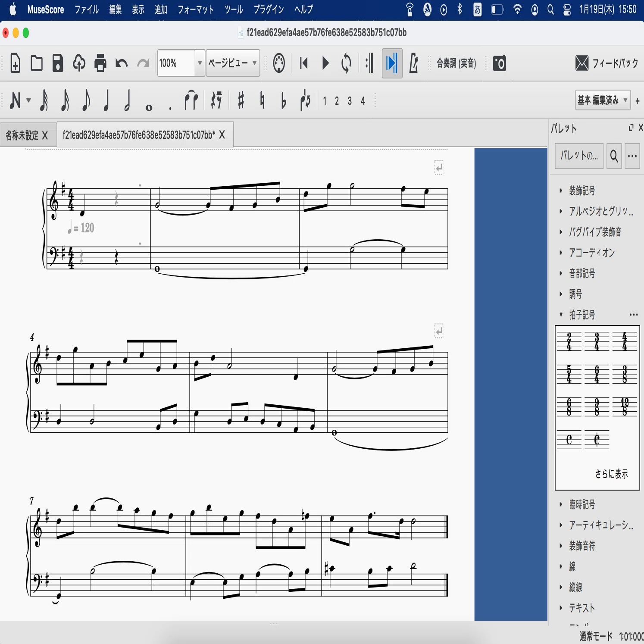Select voice 3
The image size is (644, 644).
coord(350,101)
